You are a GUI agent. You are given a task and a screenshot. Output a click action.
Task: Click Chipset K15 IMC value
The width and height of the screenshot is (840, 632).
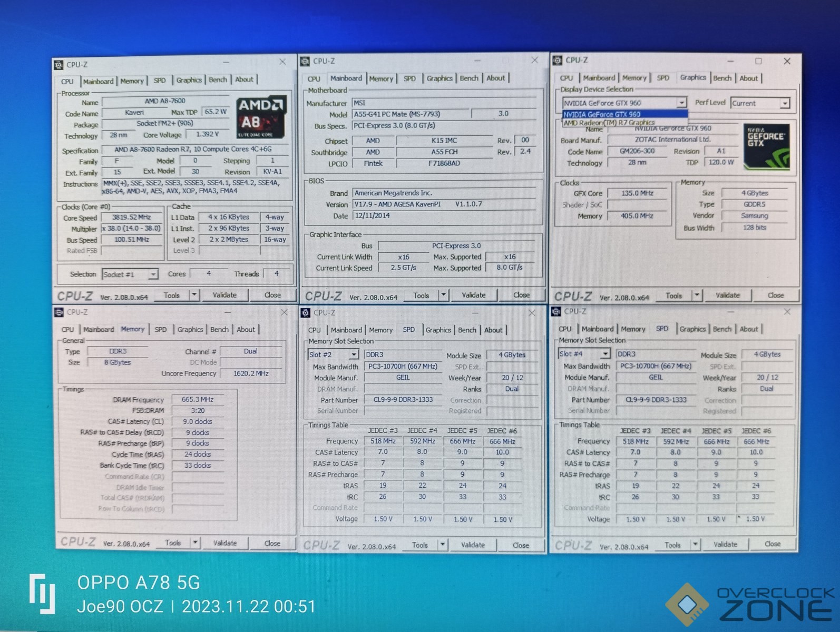(444, 141)
